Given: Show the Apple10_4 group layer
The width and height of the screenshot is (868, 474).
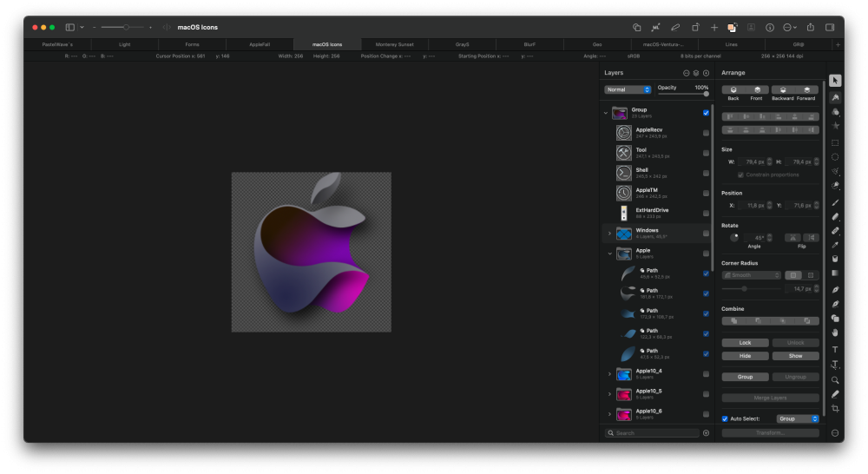Looking at the screenshot, I should tap(706, 374).
